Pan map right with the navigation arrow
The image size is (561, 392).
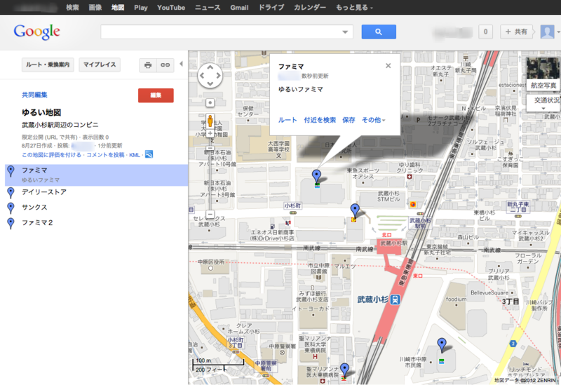(x=218, y=76)
